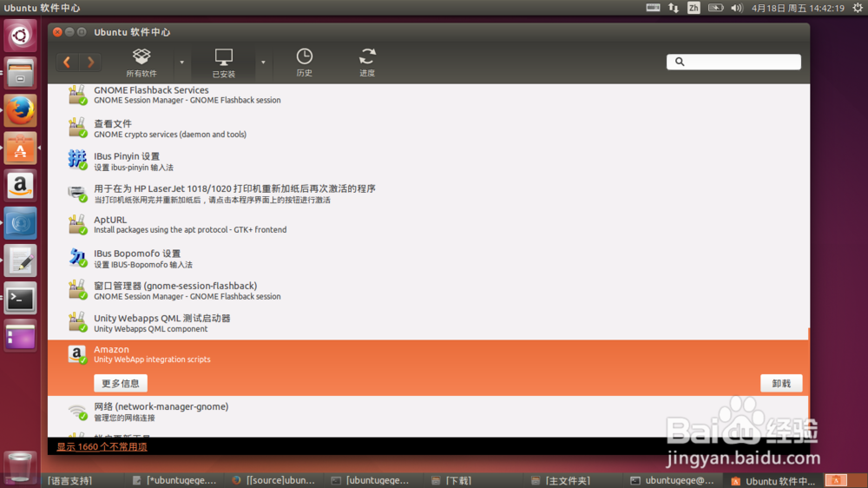Open the system settings gear menu
Viewport: 868px width, 488px height.
point(858,8)
